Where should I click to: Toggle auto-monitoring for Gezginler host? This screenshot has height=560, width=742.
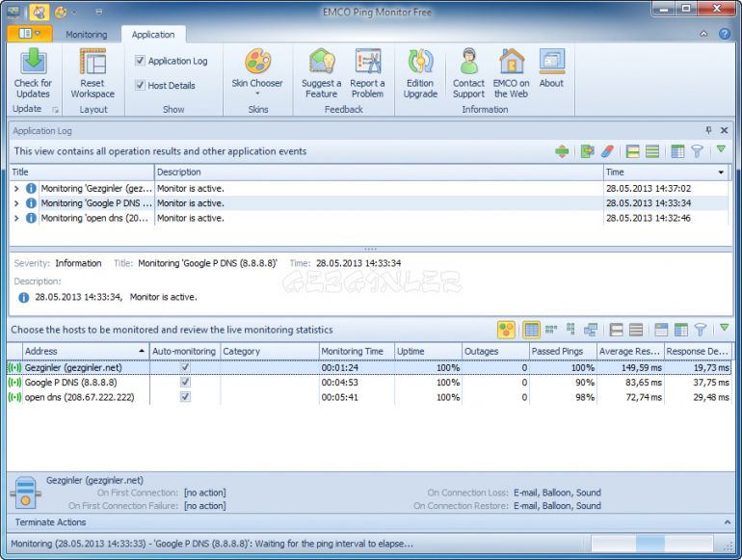pyautogui.click(x=185, y=367)
